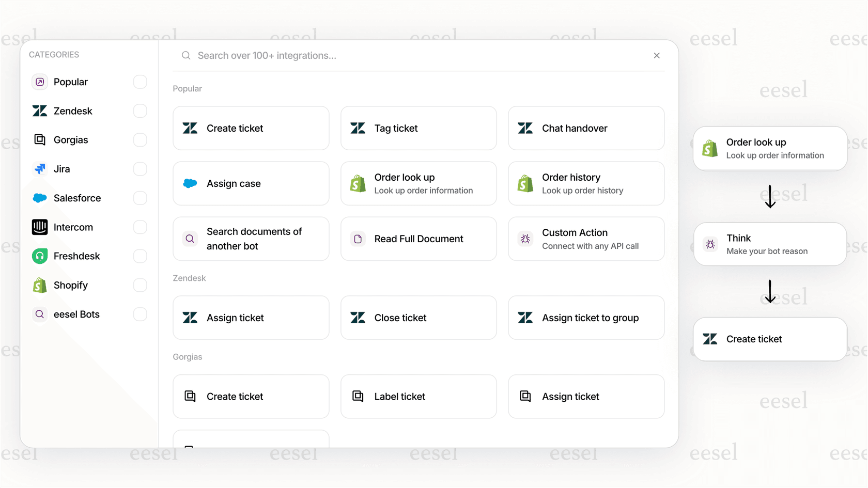The image size is (868, 488).
Task: Select the Read Full Document action
Action: 419,239
